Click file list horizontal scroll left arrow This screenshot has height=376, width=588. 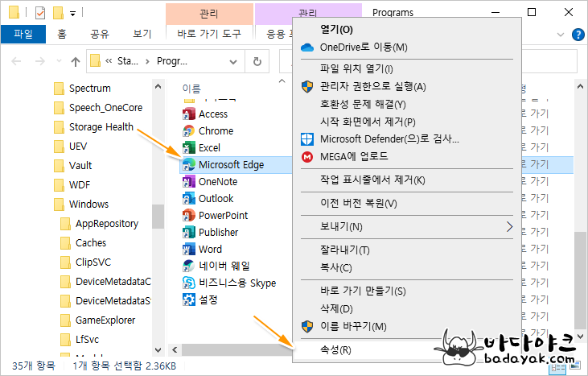[175, 350]
